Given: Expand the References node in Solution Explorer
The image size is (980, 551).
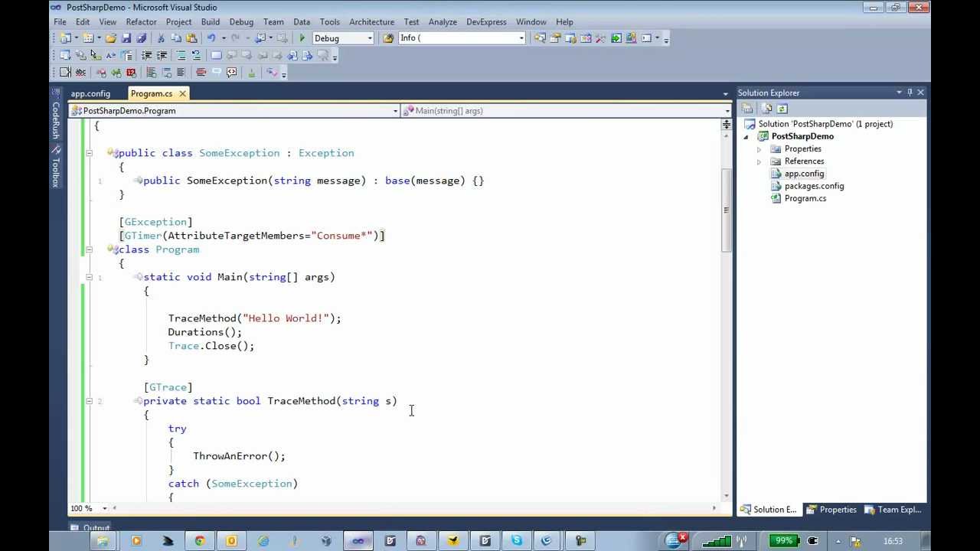Looking at the screenshot, I should (x=759, y=161).
